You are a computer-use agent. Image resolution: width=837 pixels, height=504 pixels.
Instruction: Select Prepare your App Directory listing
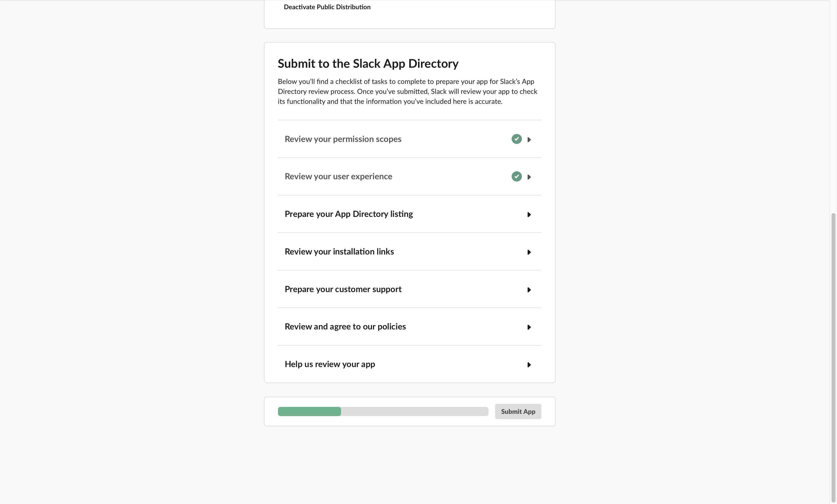[x=409, y=214]
